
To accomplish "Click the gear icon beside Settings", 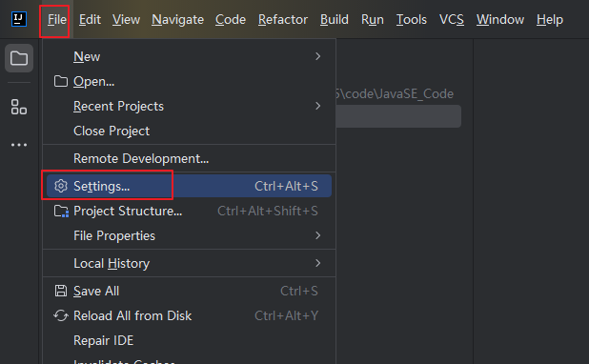I will pyautogui.click(x=60, y=186).
